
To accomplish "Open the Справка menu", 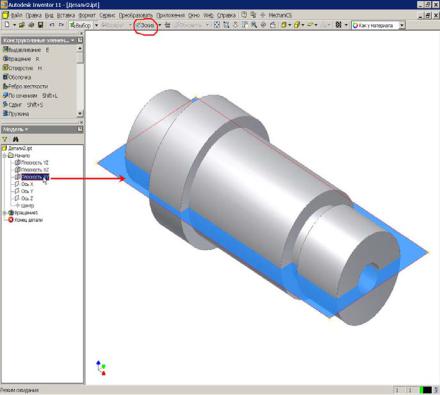I will coord(226,15).
